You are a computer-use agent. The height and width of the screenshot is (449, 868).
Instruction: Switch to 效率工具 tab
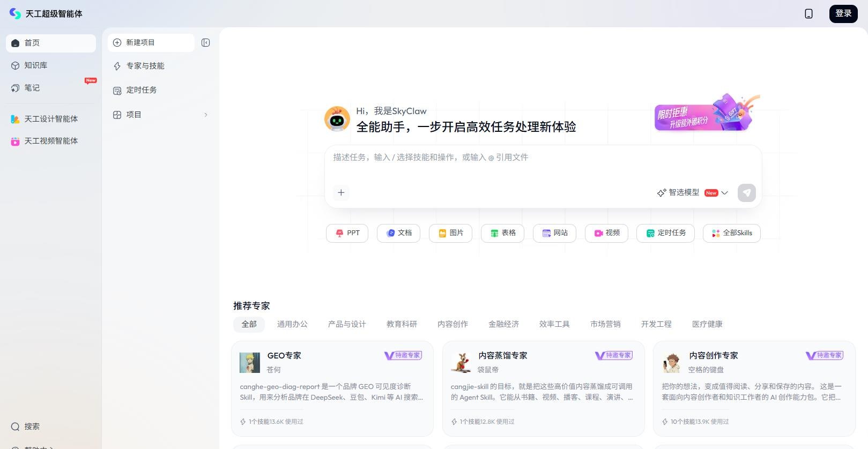[x=554, y=324]
